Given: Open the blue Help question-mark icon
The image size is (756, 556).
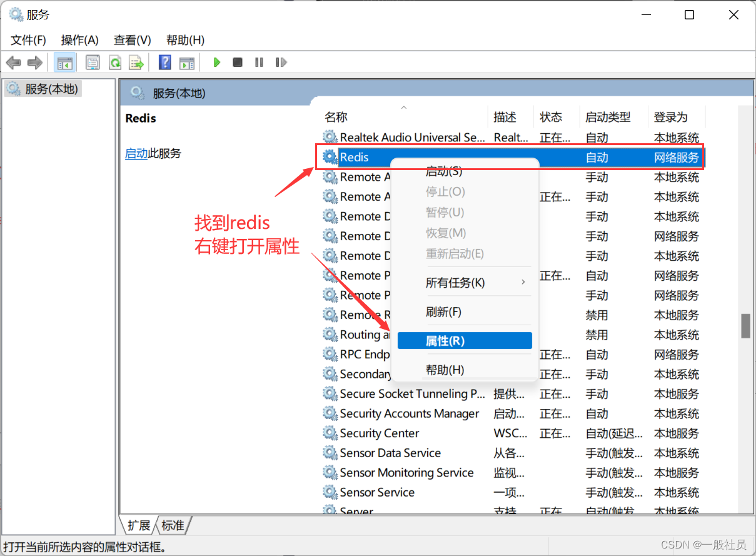Looking at the screenshot, I should coord(165,63).
